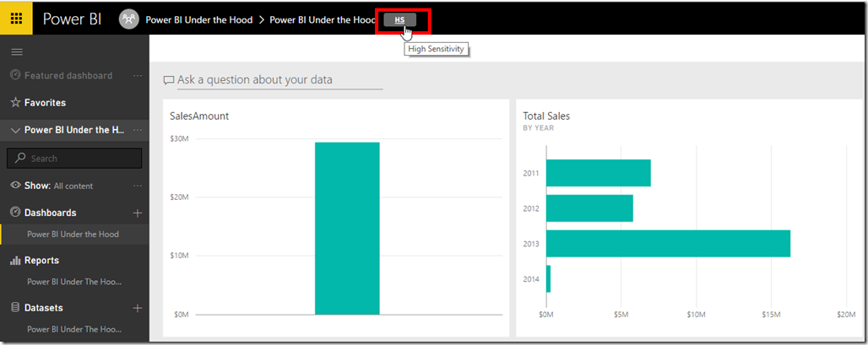Click the Dashboards section heading
The width and height of the screenshot is (868, 345).
[51, 213]
